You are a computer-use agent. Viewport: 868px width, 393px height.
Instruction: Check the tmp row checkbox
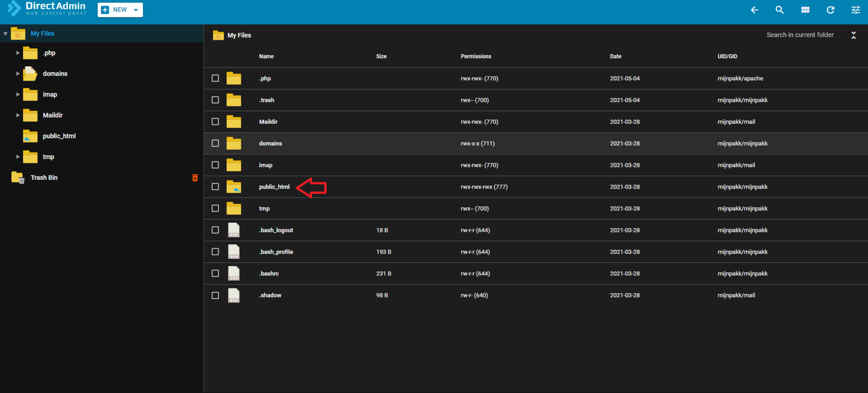pos(215,209)
